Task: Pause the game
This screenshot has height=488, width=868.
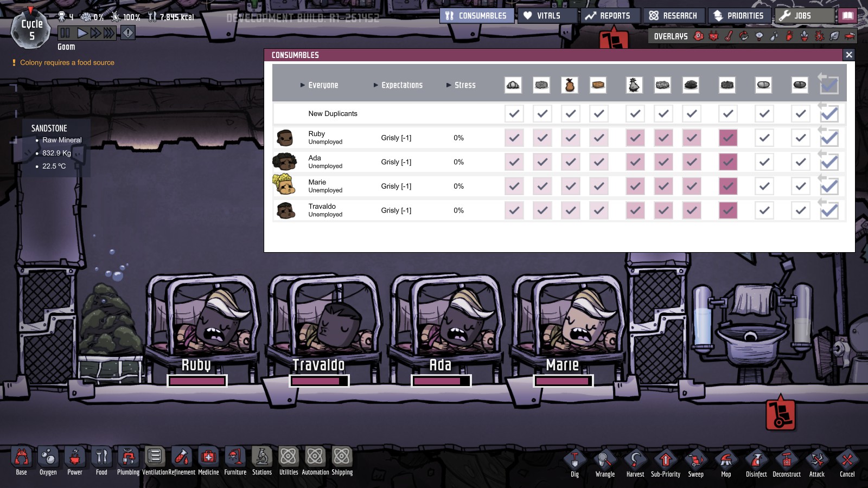Action: pyautogui.click(x=65, y=33)
